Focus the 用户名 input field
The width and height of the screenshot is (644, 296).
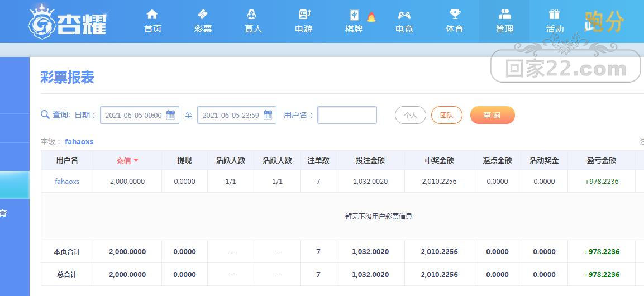pos(347,115)
